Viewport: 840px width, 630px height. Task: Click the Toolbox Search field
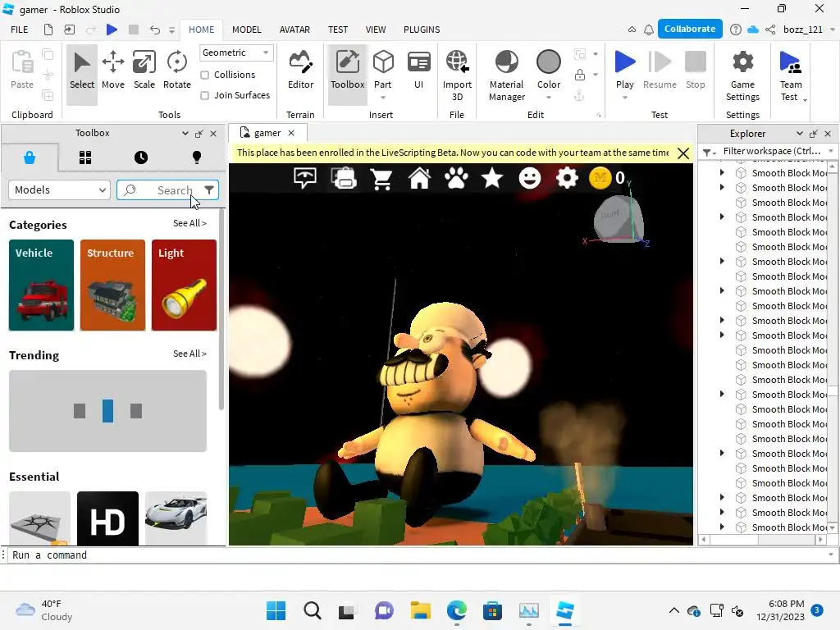click(x=167, y=190)
